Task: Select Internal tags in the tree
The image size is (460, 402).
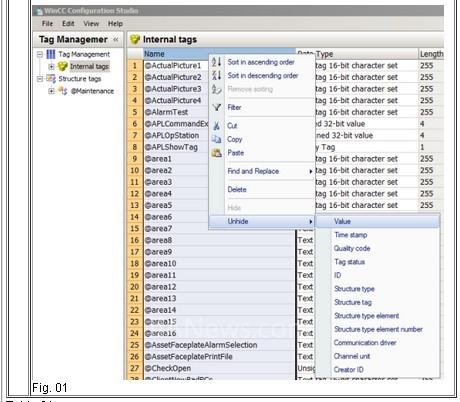Action: pyautogui.click(x=89, y=66)
